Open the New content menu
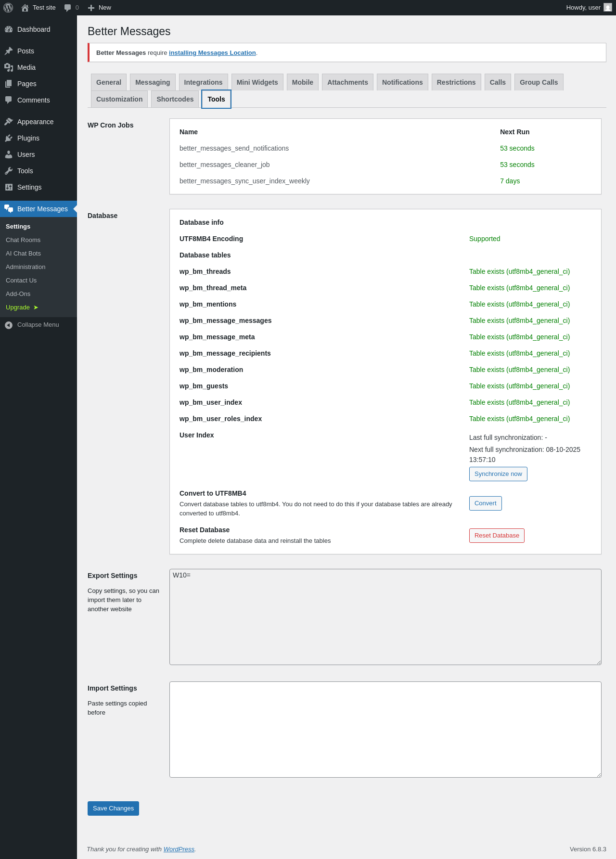This screenshot has height=859, width=616. pyautogui.click(x=100, y=8)
